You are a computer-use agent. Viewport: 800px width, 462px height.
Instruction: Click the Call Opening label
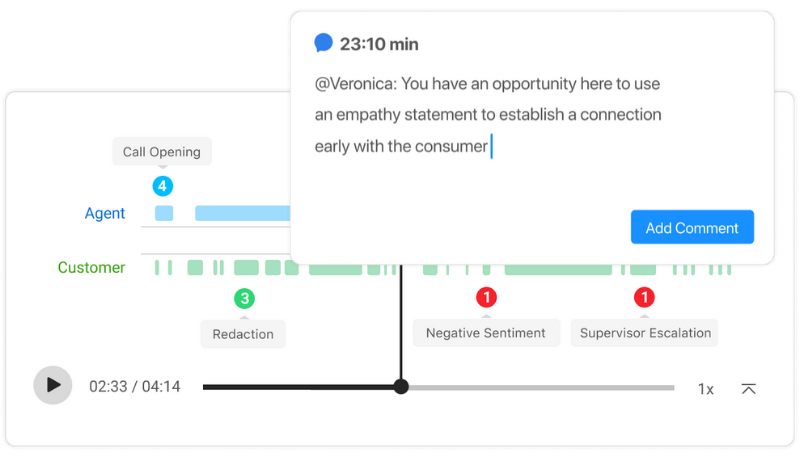(162, 151)
